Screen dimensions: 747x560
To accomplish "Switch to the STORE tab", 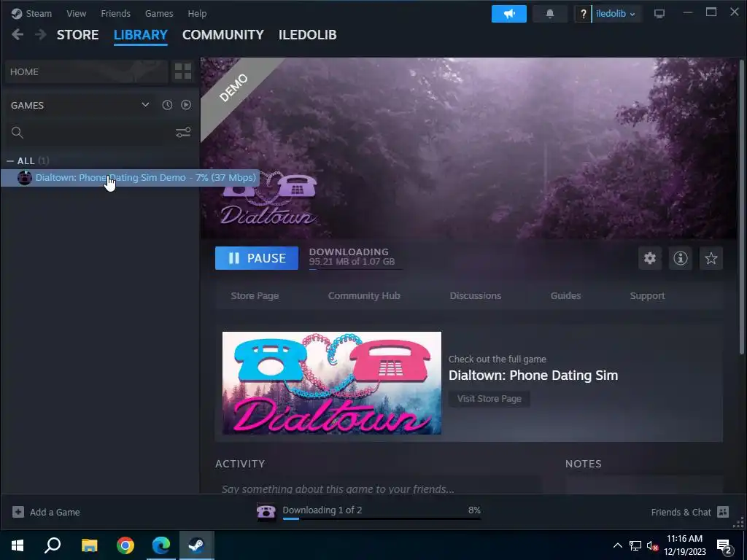I will tap(77, 35).
